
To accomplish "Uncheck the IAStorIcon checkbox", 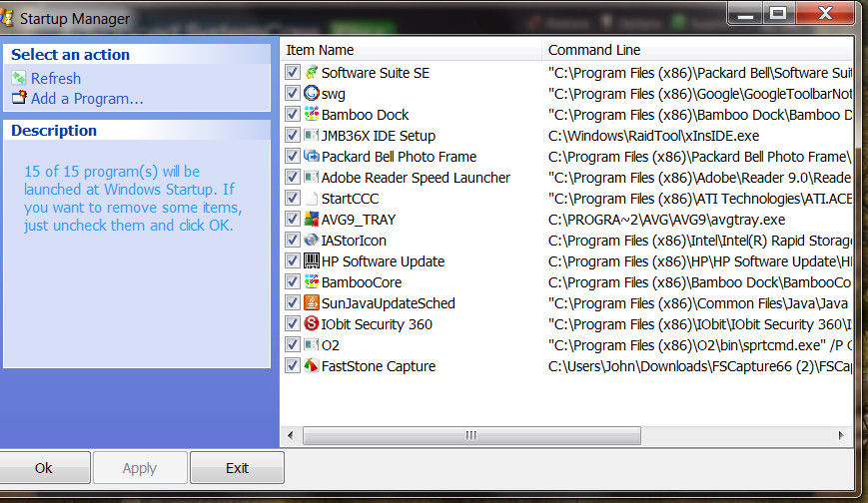I will [x=293, y=241].
